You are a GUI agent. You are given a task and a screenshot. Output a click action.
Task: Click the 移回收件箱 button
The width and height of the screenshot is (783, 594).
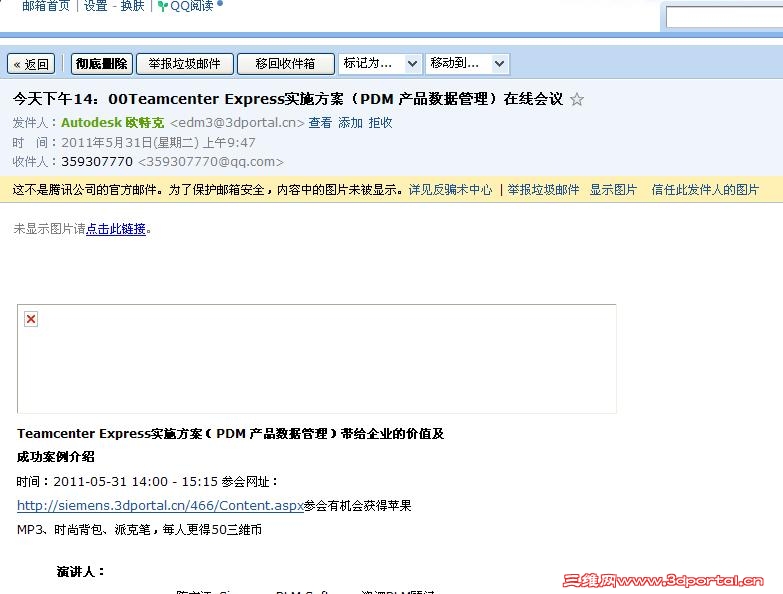click(286, 64)
